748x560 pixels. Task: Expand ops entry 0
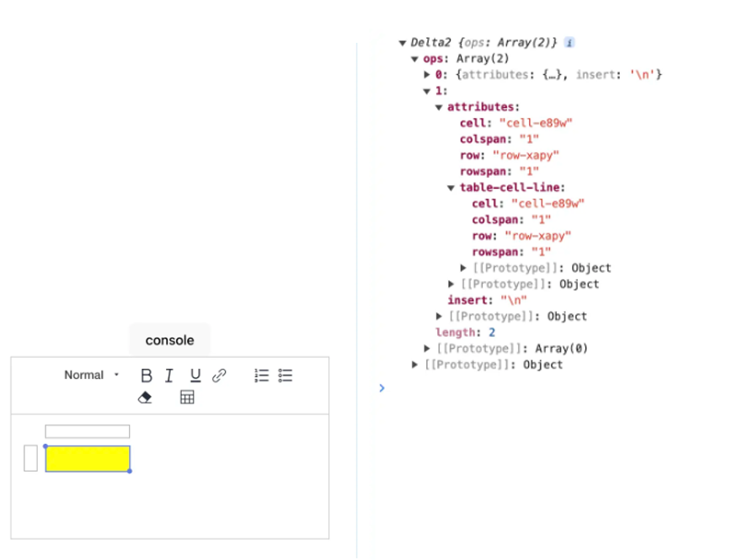(427, 74)
